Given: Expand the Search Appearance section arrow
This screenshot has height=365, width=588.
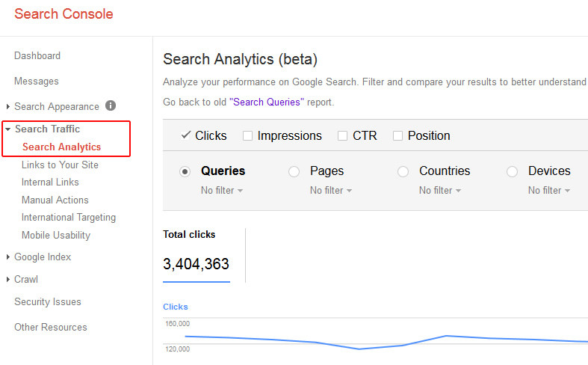Looking at the screenshot, I should click(8, 107).
